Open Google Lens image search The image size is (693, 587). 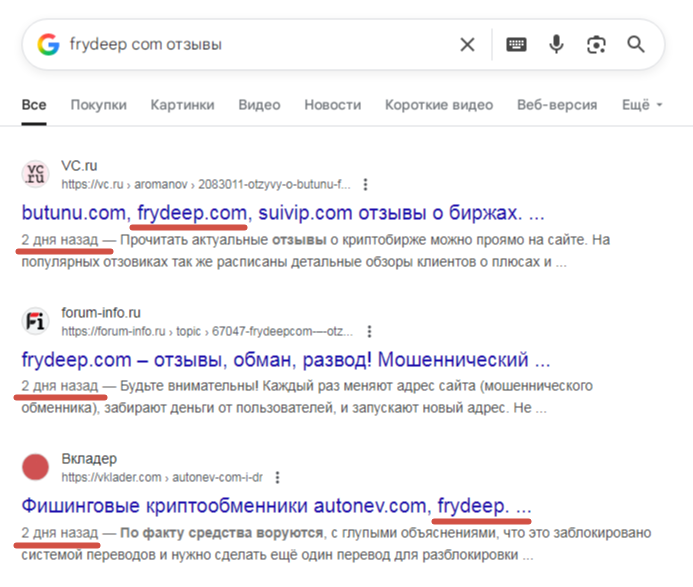coord(596,44)
